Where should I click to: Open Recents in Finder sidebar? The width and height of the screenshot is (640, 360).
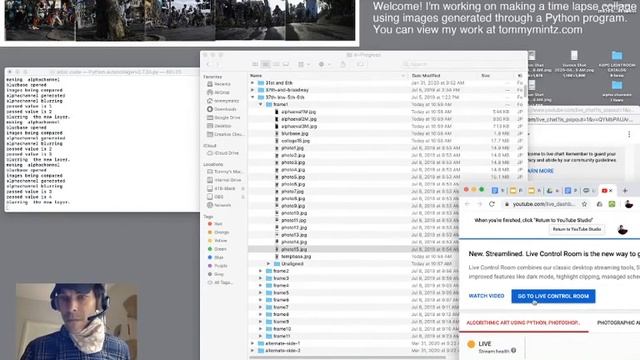[219, 84]
